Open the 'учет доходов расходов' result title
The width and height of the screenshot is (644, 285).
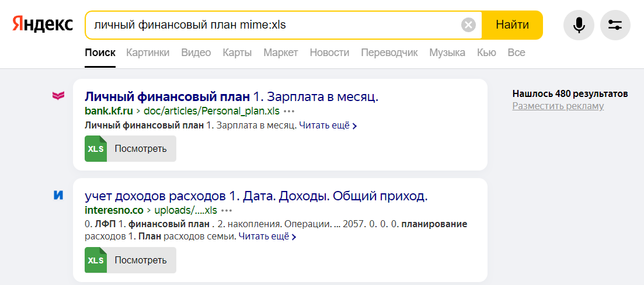pos(256,196)
